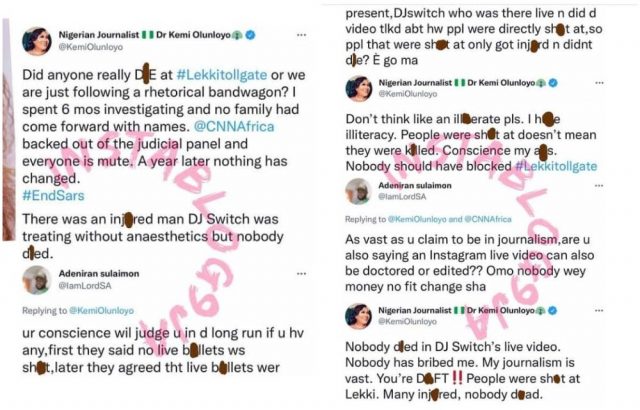The width and height of the screenshot is (640, 410).
Task: Open more options on 'As vast as' reply
Action: [599, 186]
